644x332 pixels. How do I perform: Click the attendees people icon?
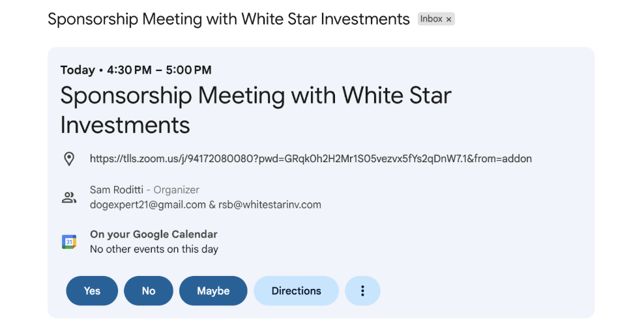69,197
